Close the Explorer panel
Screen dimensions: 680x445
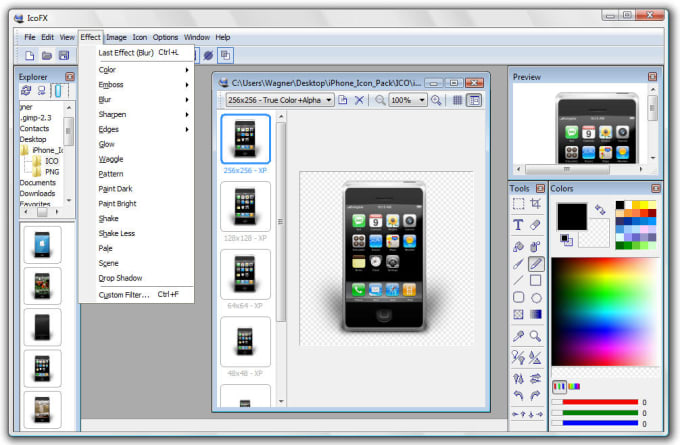coord(69,77)
